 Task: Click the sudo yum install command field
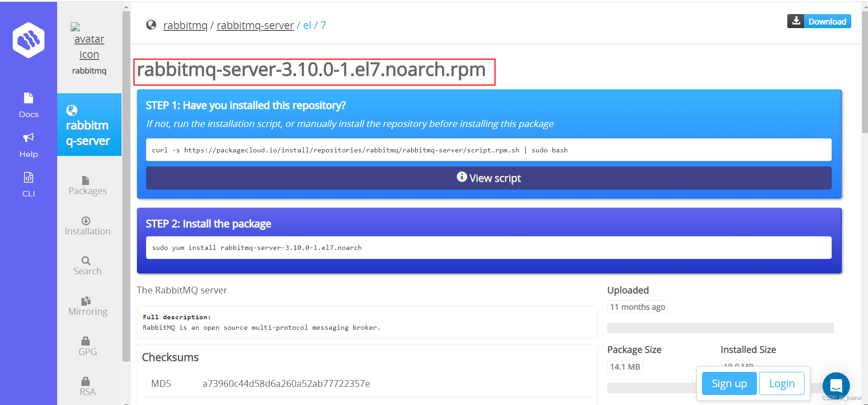point(488,248)
